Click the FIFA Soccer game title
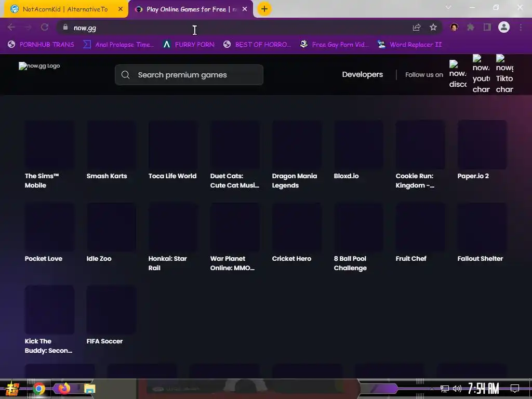Image resolution: width=532 pixels, height=399 pixels. tap(104, 341)
